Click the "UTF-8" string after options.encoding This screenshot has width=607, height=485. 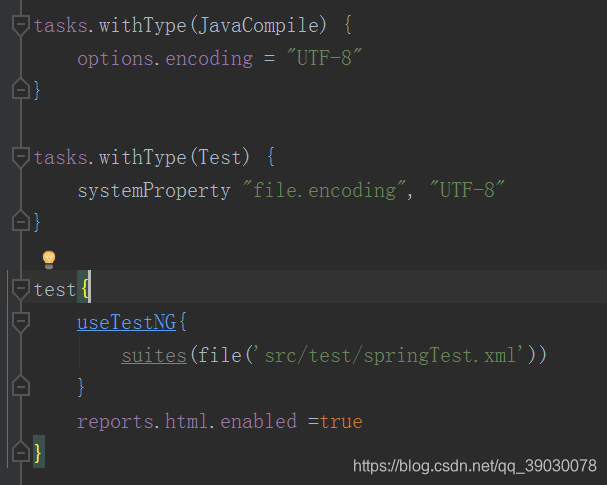[x=324, y=58]
